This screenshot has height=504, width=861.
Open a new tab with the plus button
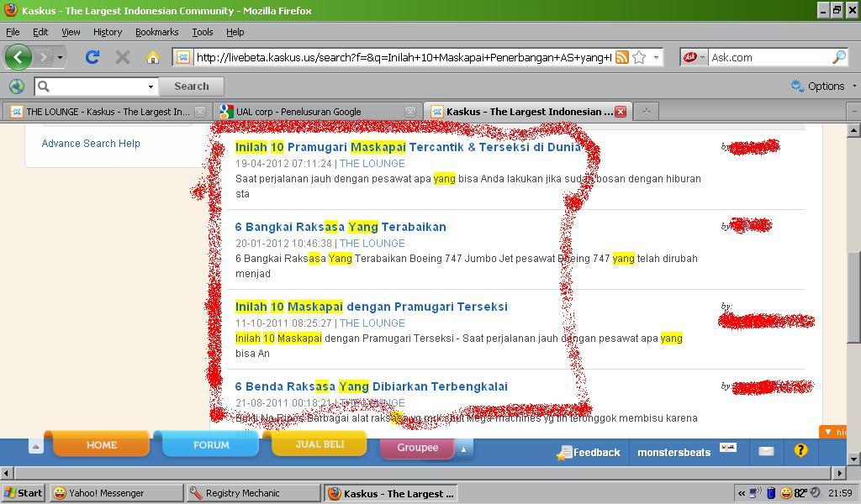pyautogui.click(x=647, y=112)
